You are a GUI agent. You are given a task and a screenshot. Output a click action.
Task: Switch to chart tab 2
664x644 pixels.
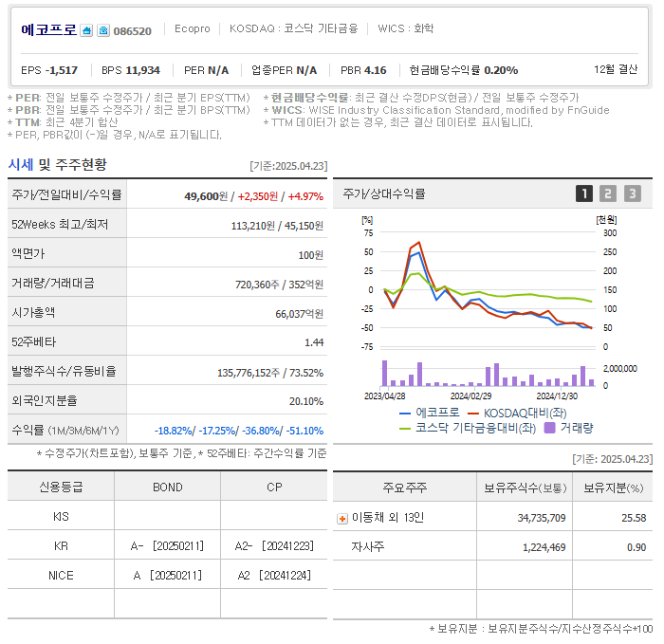pyautogui.click(x=608, y=193)
